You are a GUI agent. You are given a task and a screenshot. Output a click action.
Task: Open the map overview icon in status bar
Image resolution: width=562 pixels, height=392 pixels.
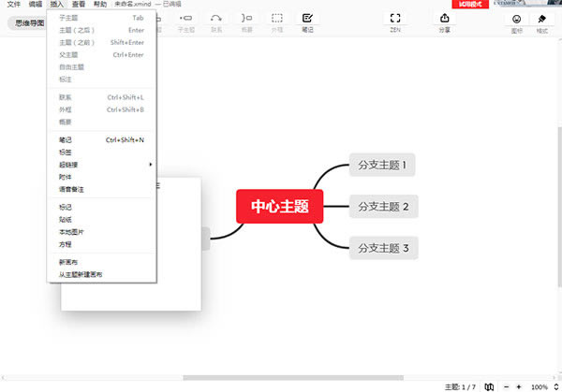coord(489,386)
